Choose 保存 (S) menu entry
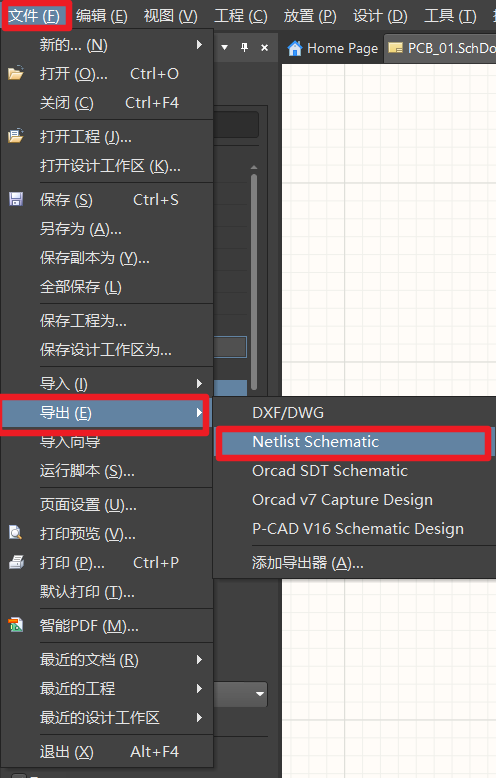Screen dimensions: 496x778 pyautogui.click(x=107, y=199)
